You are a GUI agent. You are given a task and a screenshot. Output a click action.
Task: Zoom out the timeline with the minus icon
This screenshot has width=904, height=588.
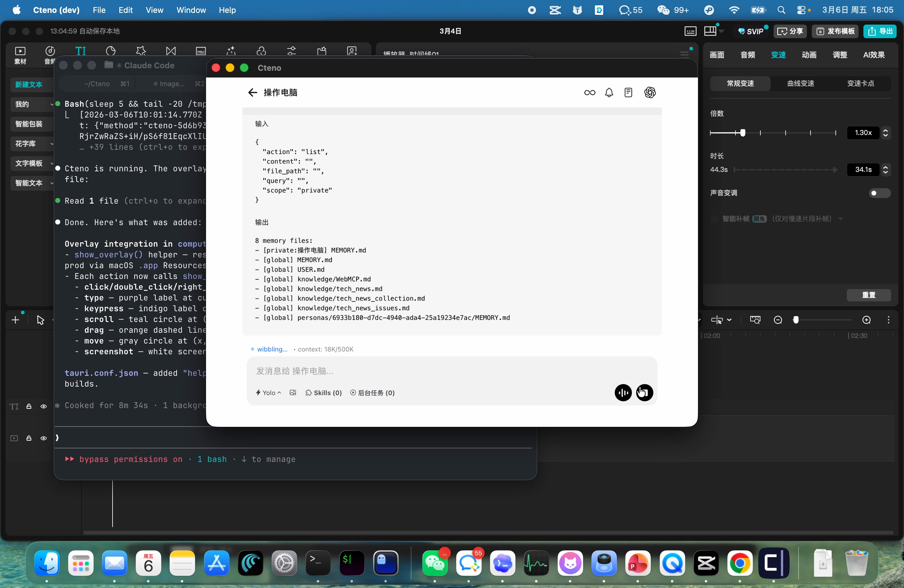point(778,320)
